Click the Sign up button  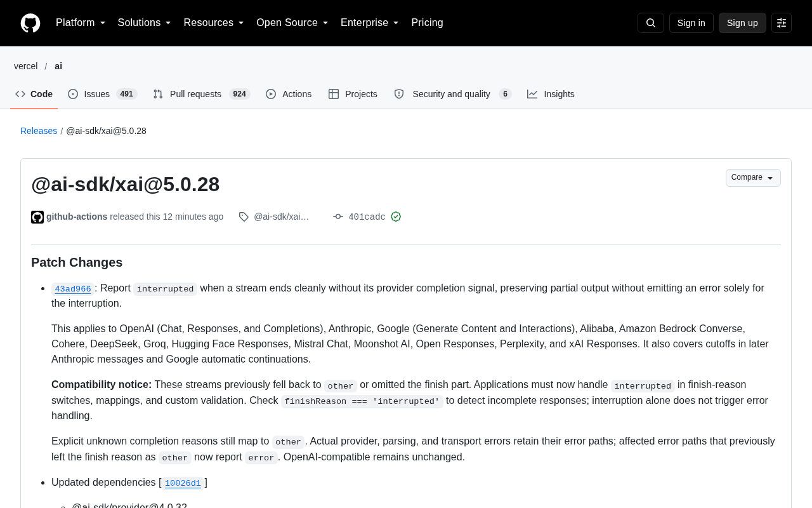click(x=742, y=23)
